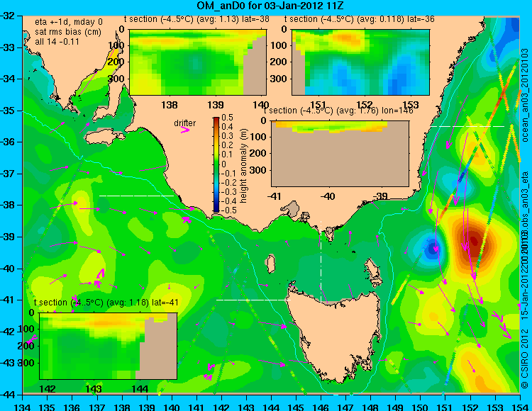Click the 'drifter' legend label
This screenshot has width=532, height=411.
point(185,123)
